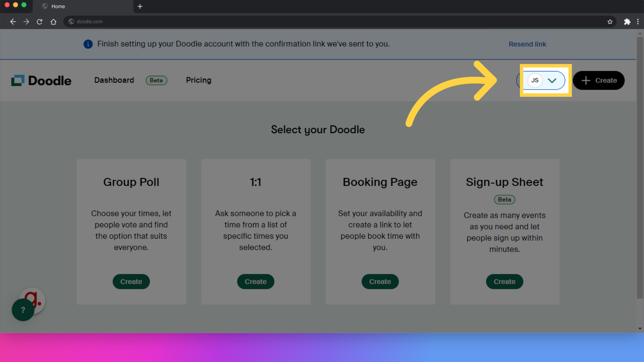Select the Pricing menu item
Image resolution: width=644 pixels, height=362 pixels.
pos(199,80)
